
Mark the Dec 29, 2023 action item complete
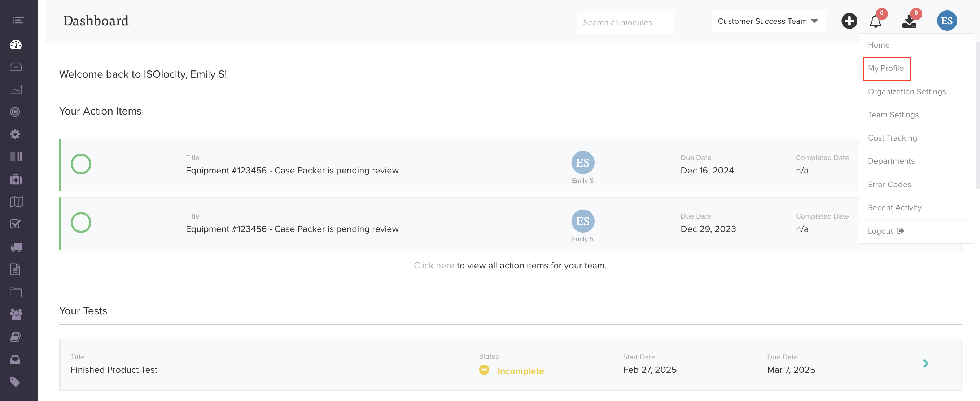click(81, 223)
